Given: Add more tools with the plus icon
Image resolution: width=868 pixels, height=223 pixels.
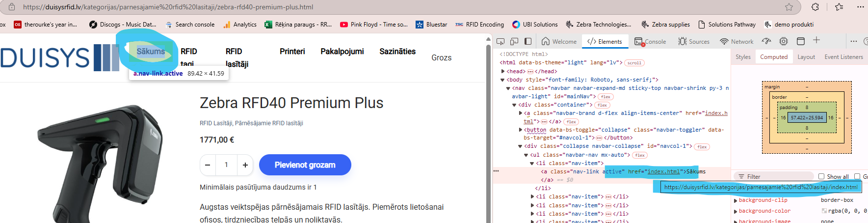Looking at the screenshot, I should coord(816,40).
